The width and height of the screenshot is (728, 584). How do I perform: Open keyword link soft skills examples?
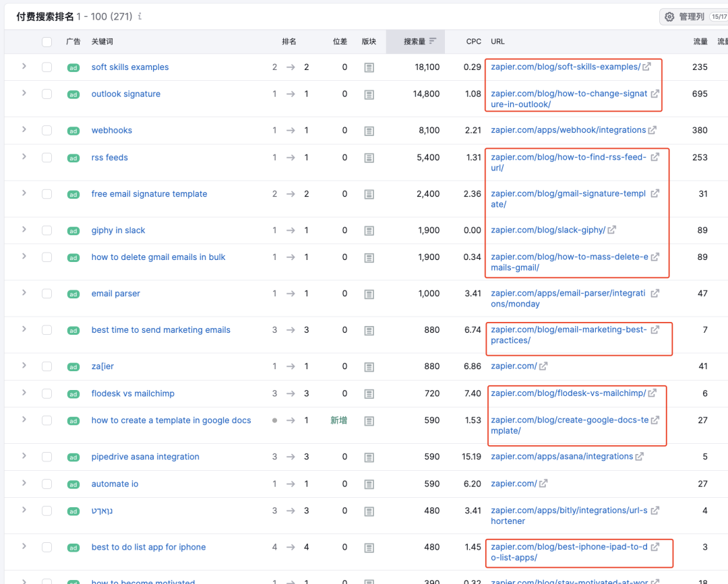[x=130, y=67]
